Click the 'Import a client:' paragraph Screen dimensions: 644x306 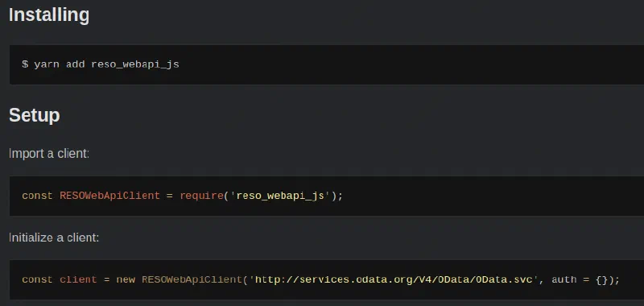49,154
